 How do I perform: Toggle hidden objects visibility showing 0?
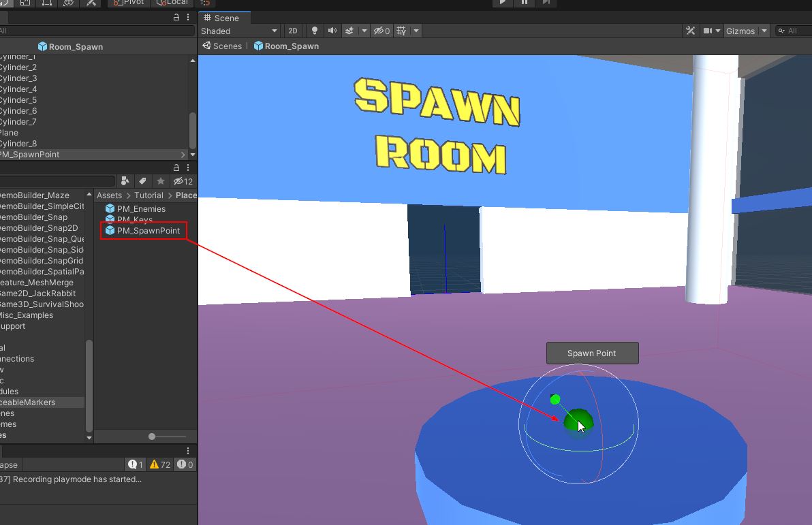point(381,31)
